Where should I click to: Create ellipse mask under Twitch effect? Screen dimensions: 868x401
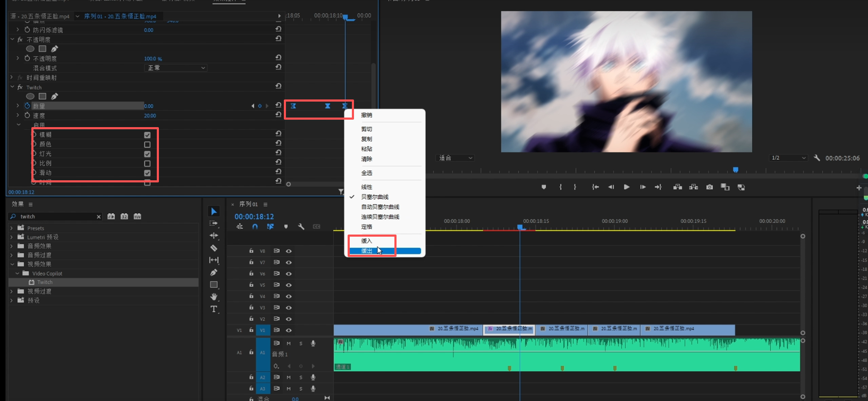pos(30,96)
